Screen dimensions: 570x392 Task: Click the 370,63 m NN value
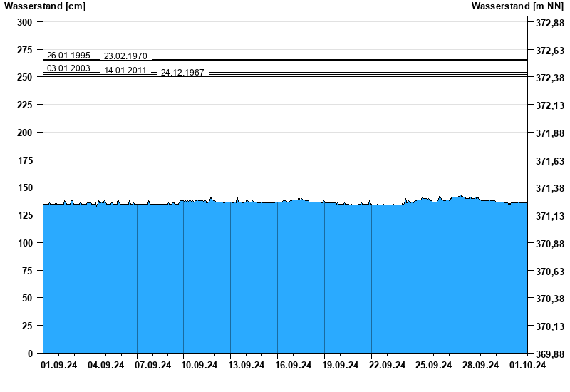click(550, 272)
